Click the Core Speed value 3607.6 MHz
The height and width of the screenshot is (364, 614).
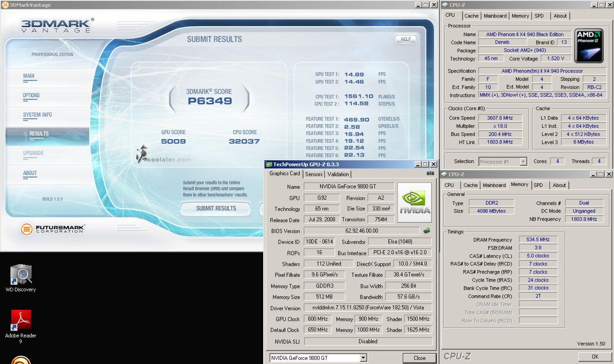coord(500,118)
